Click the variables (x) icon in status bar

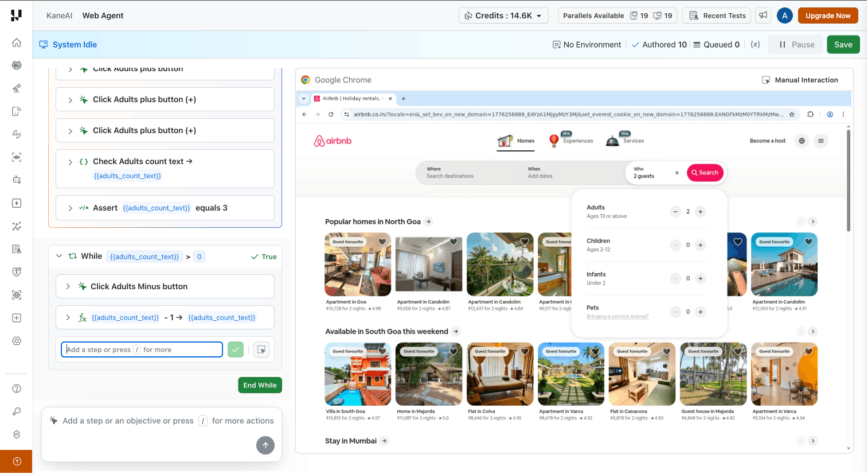755,45
